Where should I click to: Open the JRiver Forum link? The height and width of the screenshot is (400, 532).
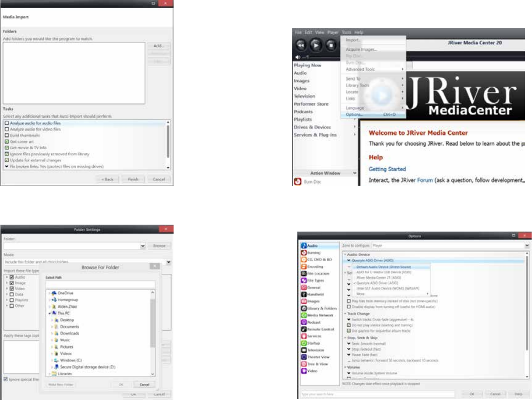click(425, 181)
